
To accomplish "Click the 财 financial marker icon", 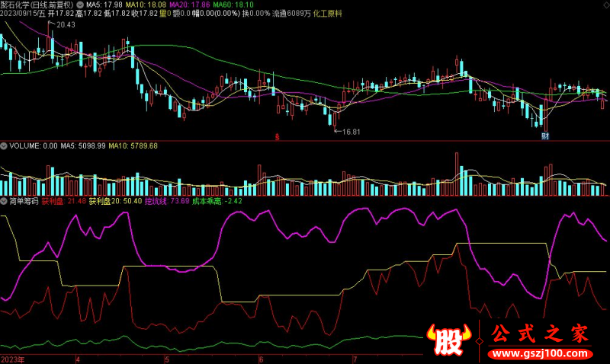I will point(545,136).
